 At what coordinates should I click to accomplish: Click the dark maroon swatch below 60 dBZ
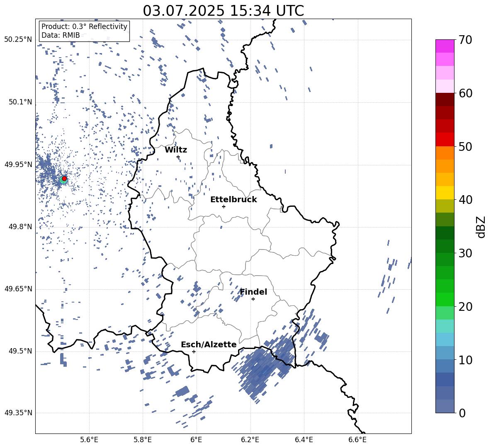click(x=445, y=99)
